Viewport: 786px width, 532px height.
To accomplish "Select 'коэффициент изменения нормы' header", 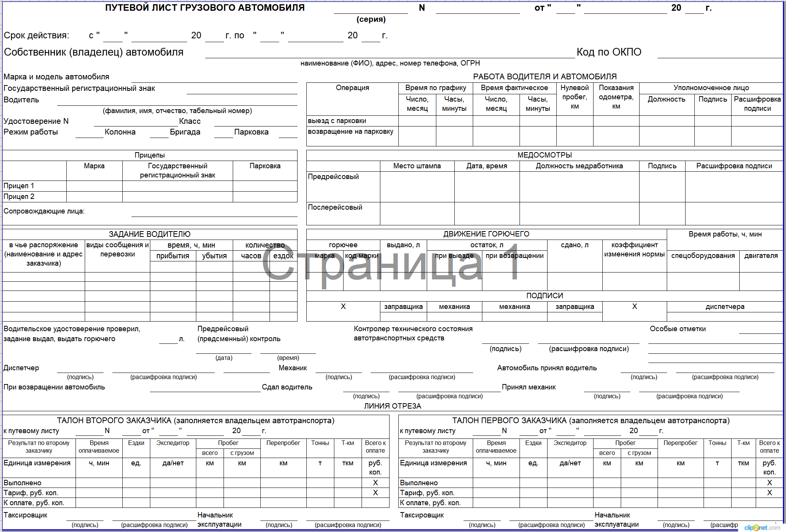I will (x=635, y=250).
